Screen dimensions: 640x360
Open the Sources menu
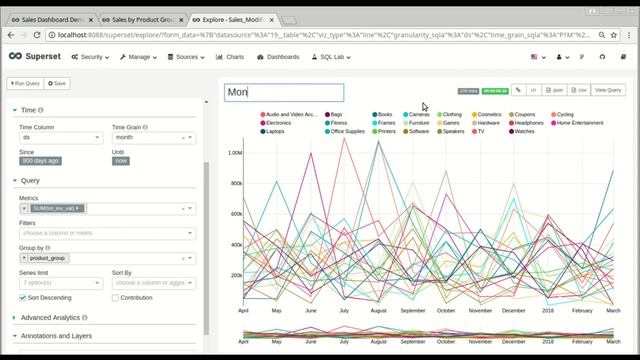pos(186,57)
